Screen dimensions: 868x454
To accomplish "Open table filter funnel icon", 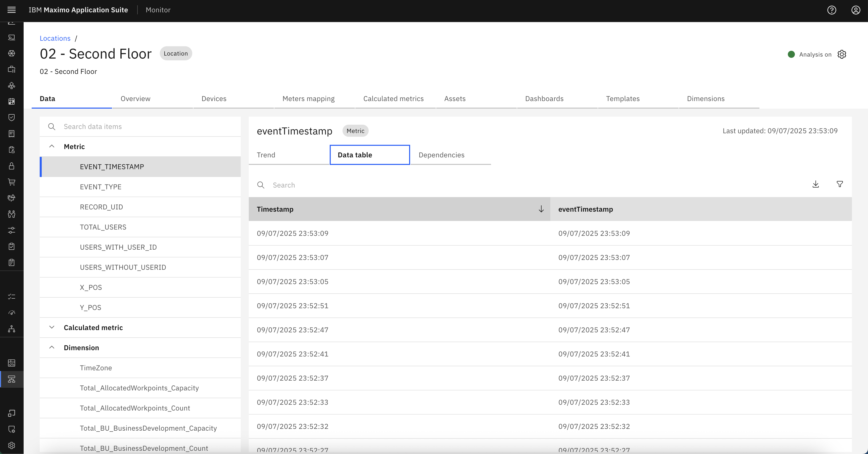I will click(x=840, y=184).
